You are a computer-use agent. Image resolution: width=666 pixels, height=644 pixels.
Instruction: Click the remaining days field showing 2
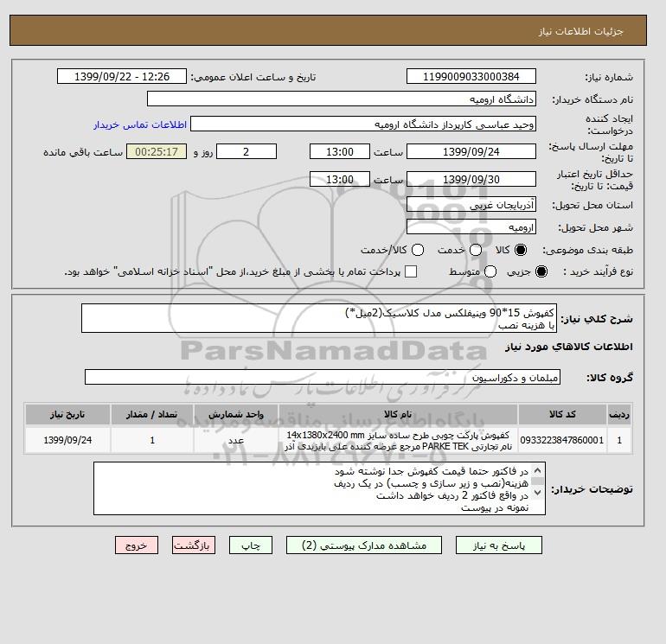pos(247,151)
